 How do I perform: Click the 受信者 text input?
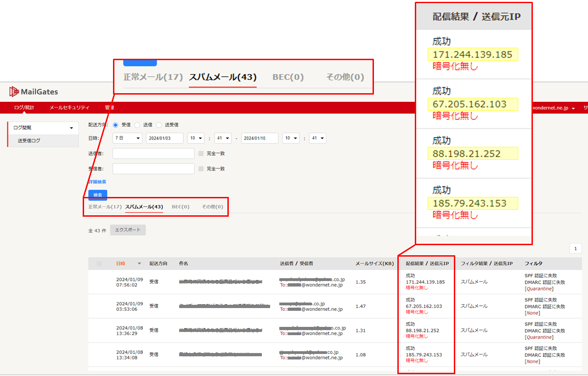click(x=153, y=168)
